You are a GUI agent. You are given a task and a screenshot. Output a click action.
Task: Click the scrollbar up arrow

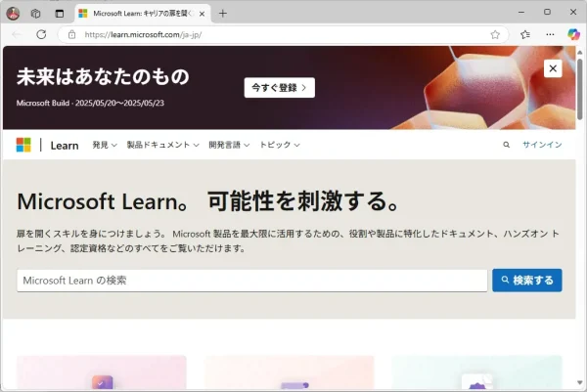pyautogui.click(x=580, y=53)
